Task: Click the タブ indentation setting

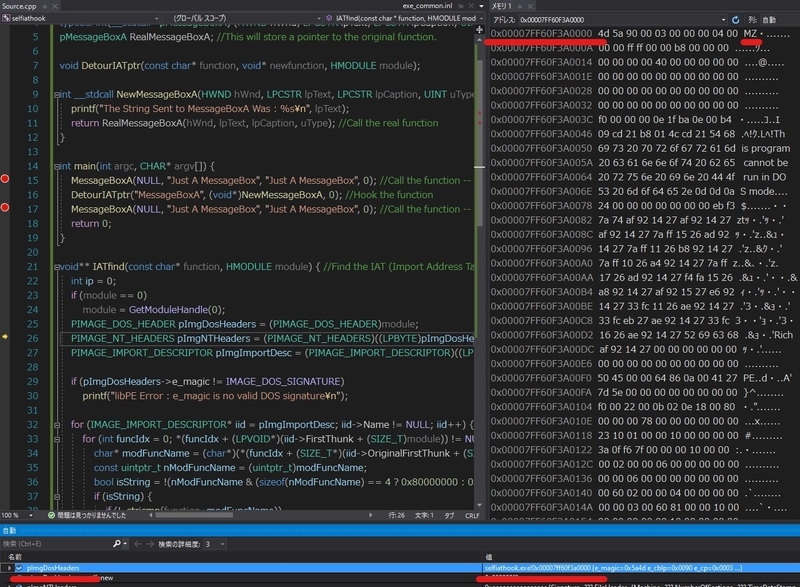Action: [449, 516]
